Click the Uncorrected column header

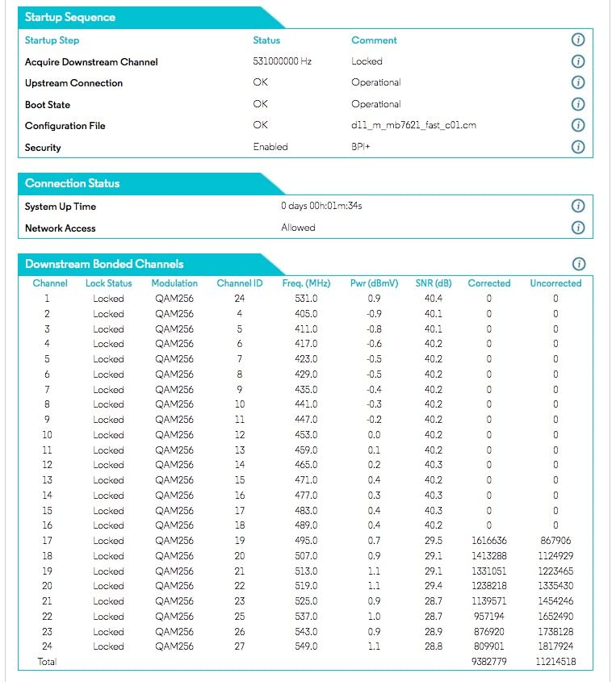(x=555, y=283)
